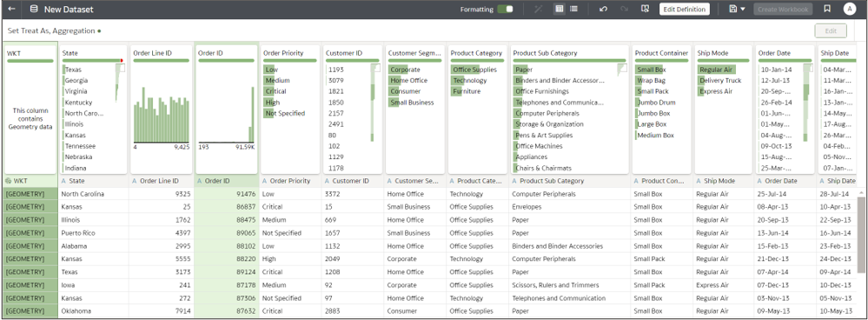Click the magic wand quality insights icon
Screen dimensions: 868x320
point(539,9)
